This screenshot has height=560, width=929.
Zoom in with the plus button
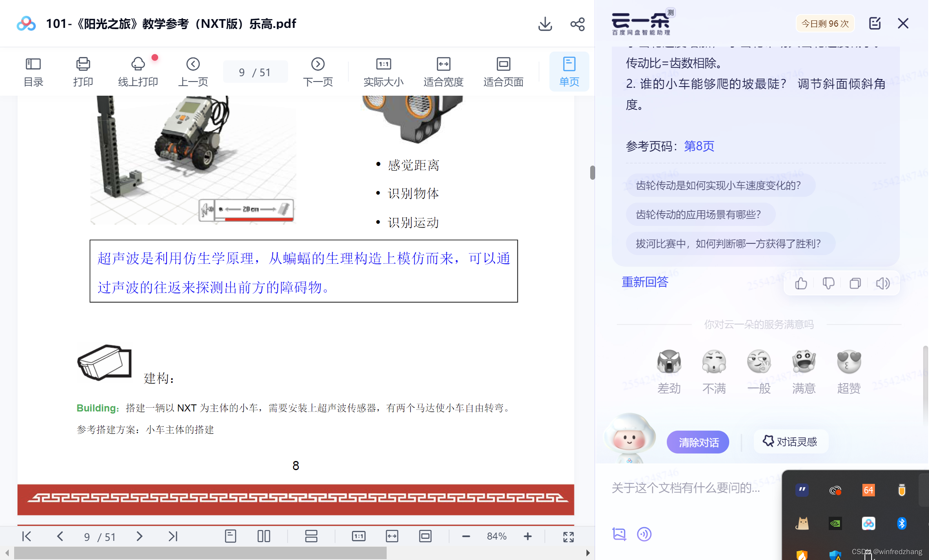coord(528,536)
